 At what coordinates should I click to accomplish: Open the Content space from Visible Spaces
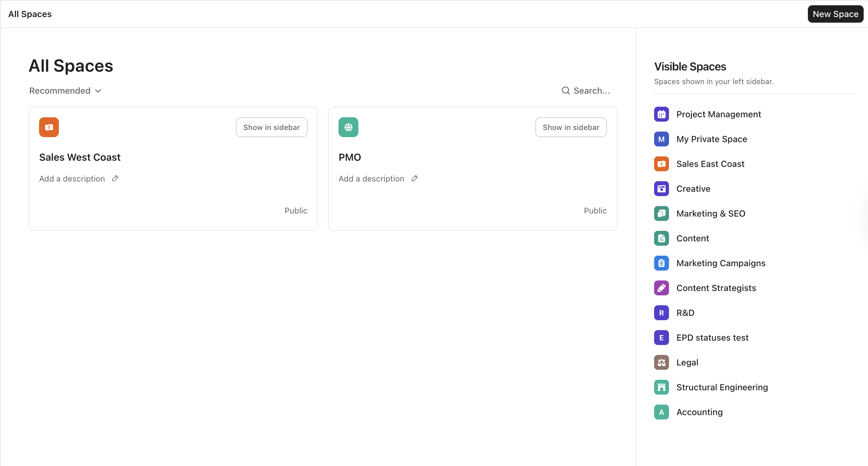click(693, 238)
